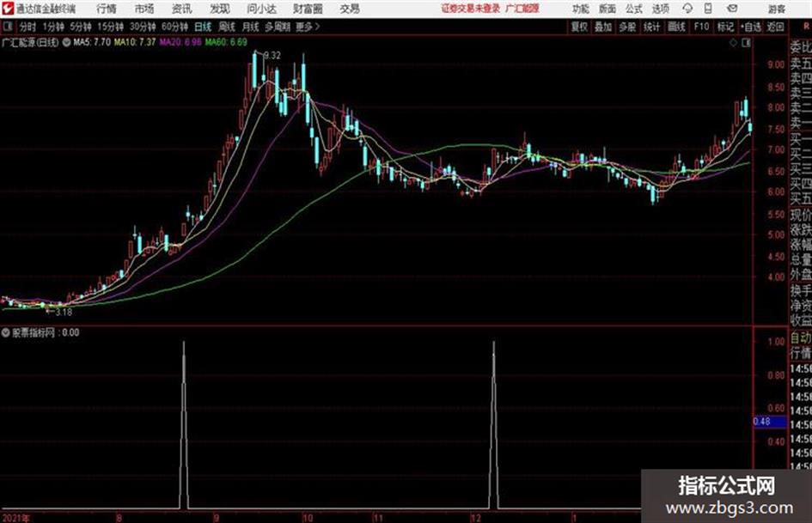Click the 自动 label in side panel
The width and height of the screenshot is (812, 523).
(801, 338)
